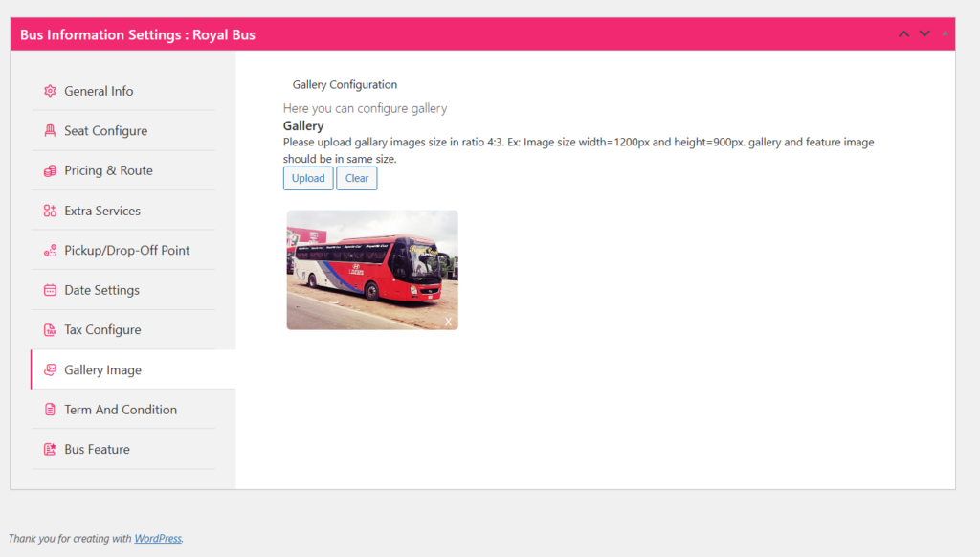Click the Extra Services icon
The height and width of the screenshot is (557, 980).
click(50, 211)
